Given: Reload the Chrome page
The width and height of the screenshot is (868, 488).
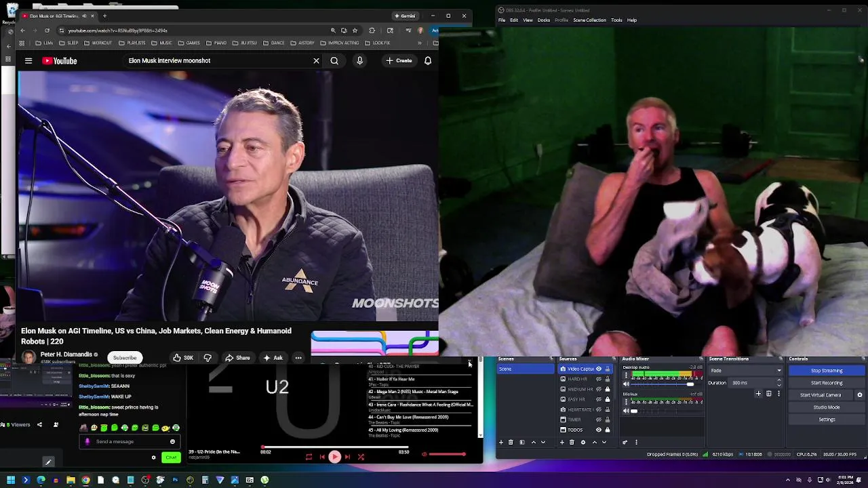Looking at the screenshot, I should pyautogui.click(x=47, y=30).
